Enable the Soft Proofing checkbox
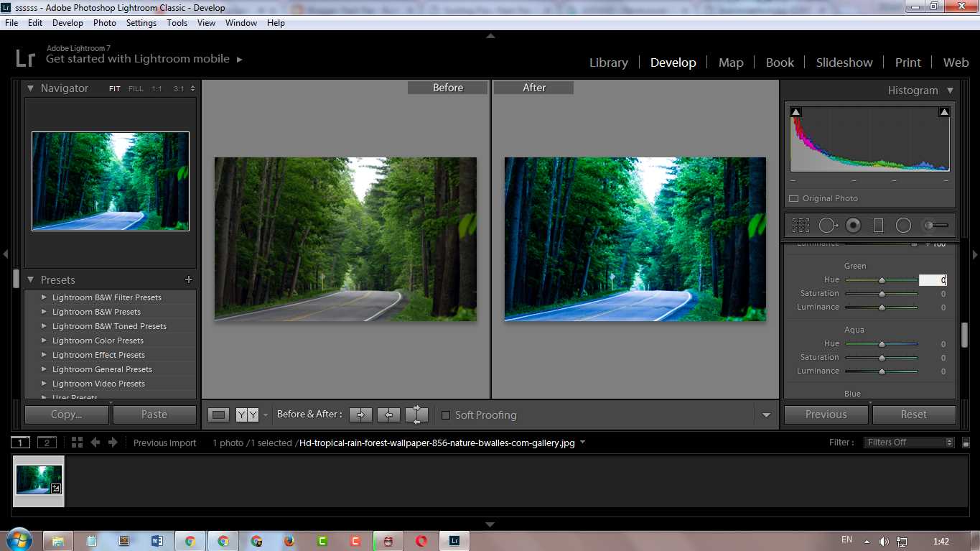 click(x=446, y=415)
